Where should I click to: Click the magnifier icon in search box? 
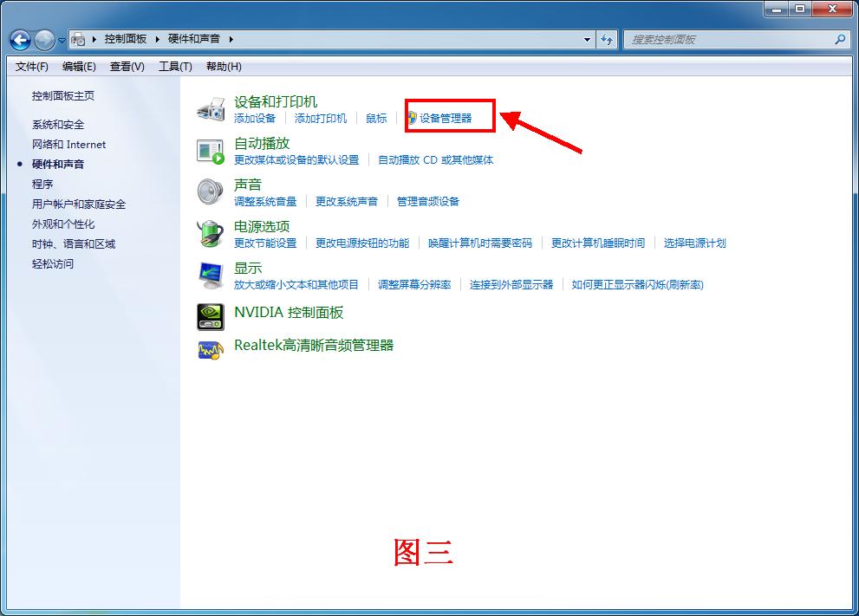[840, 39]
